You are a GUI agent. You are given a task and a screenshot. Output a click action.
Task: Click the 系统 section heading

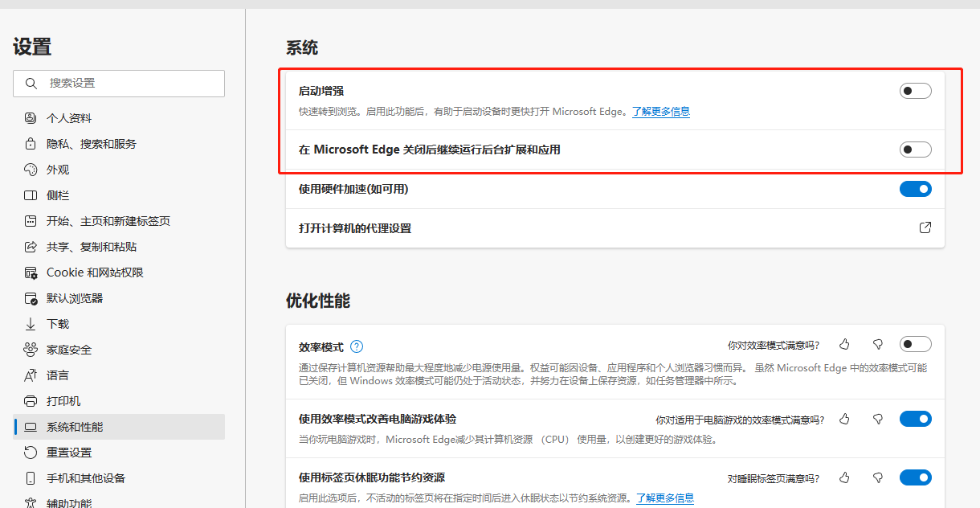(x=302, y=48)
